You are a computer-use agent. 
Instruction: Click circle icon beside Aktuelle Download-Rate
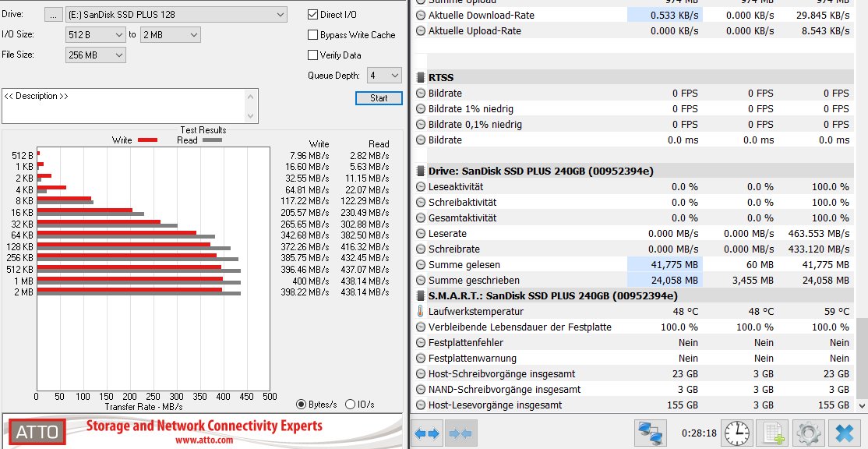click(x=421, y=16)
